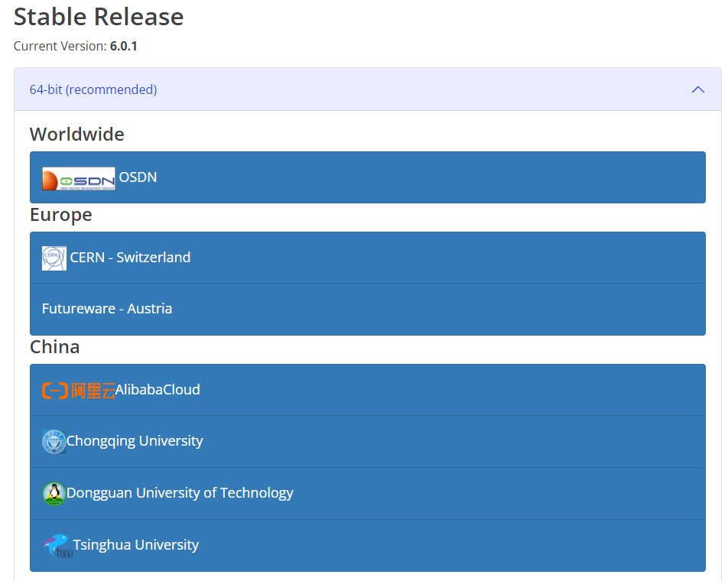Toggle the 64-bit (recommended) accordion header
Screen dimensions: 728x581
93,89
